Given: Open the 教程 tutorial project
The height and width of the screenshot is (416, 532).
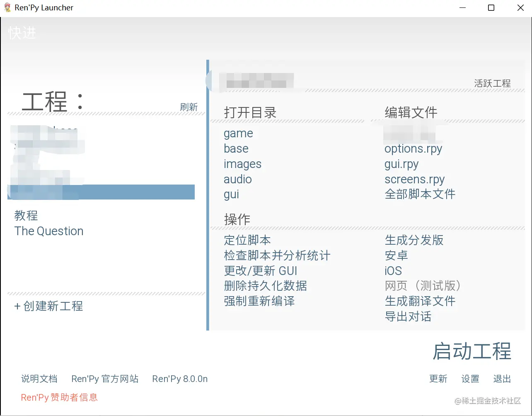Looking at the screenshot, I should pos(26,216).
